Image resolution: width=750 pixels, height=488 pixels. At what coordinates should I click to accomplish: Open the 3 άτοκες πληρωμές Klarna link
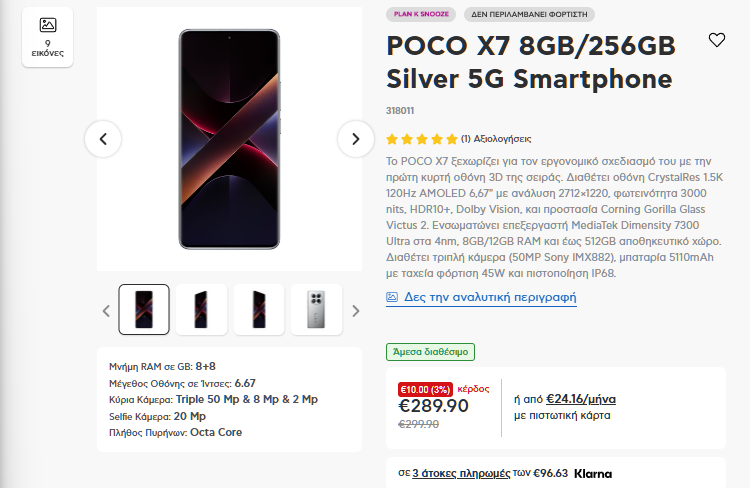coord(461,473)
